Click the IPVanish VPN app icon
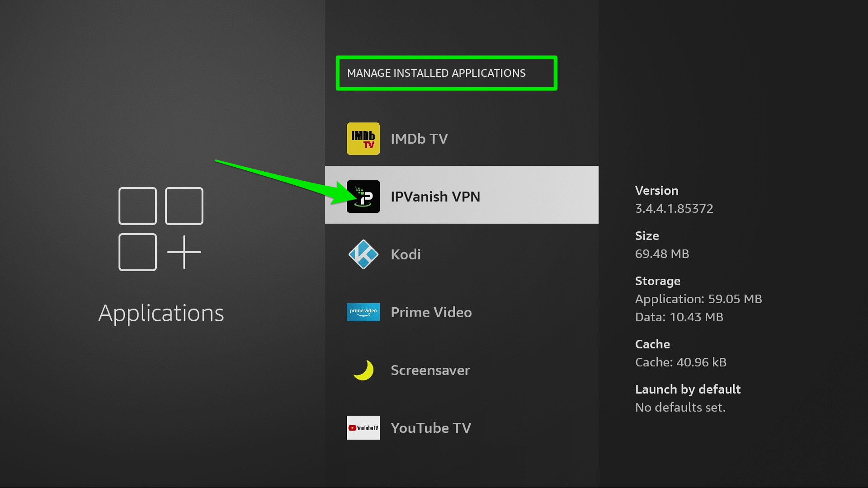This screenshot has height=488, width=868. pyautogui.click(x=363, y=196)
